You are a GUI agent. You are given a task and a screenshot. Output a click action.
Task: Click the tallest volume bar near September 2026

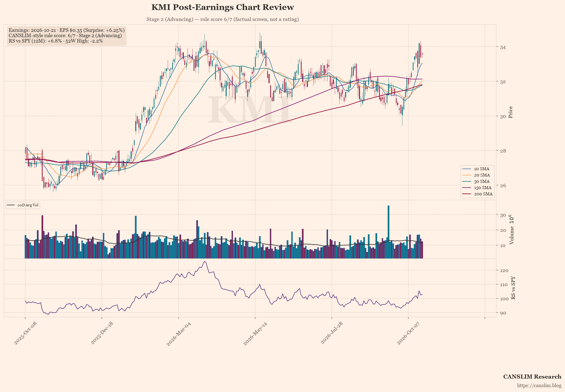[389, 232]
